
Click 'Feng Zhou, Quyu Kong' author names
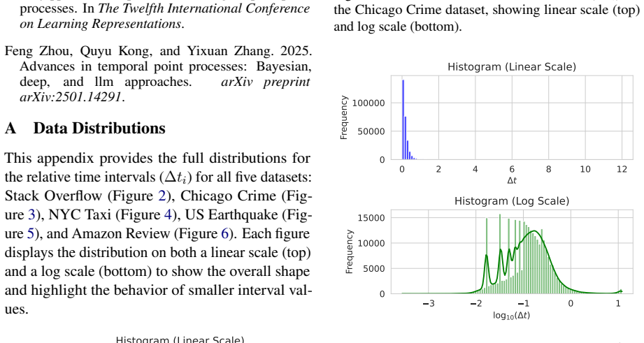point(78,51)
